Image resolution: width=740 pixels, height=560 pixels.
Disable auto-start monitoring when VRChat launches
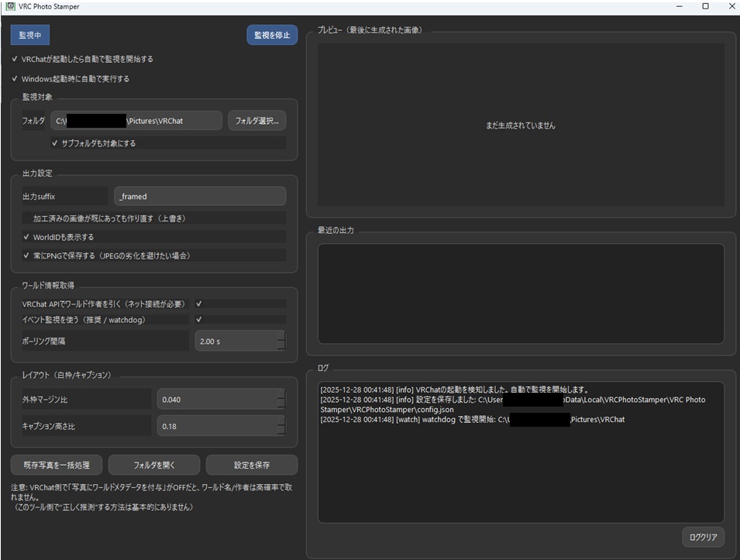[x=14, y=58]
